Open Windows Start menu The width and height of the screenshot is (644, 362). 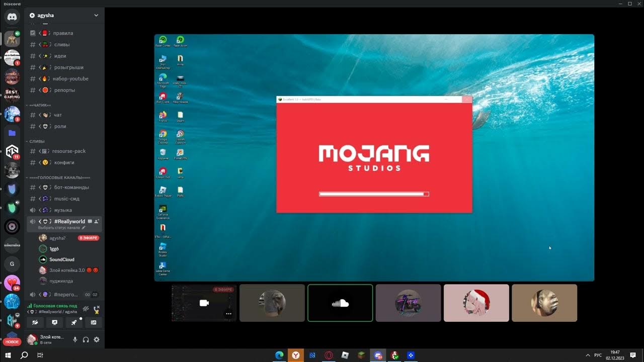point(8,355)
